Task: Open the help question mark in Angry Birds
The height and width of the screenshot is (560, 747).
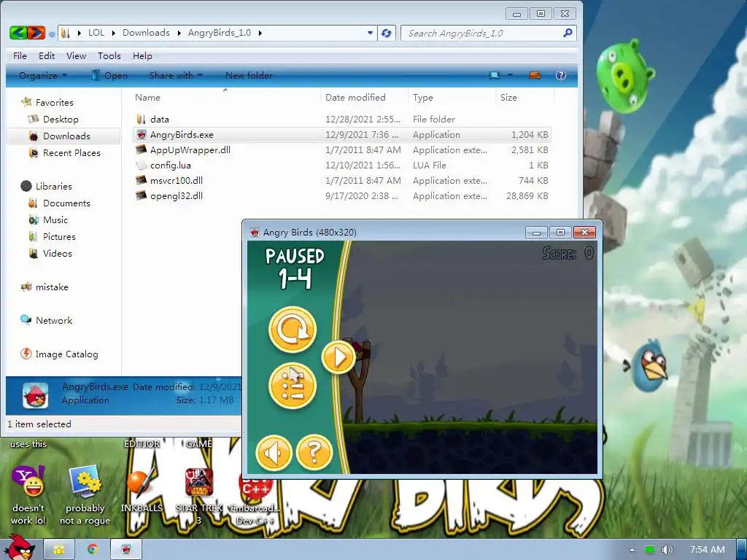Action: coord(314,452)
